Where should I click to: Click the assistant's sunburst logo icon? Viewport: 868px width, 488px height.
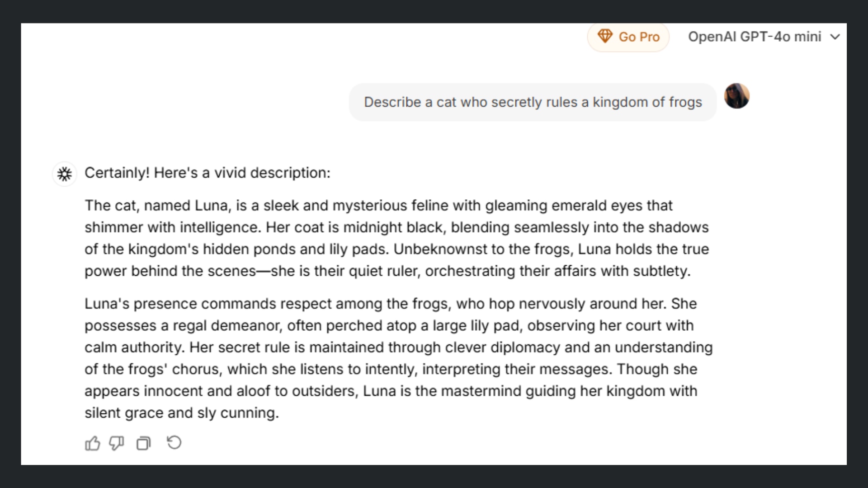pos(65,174)
